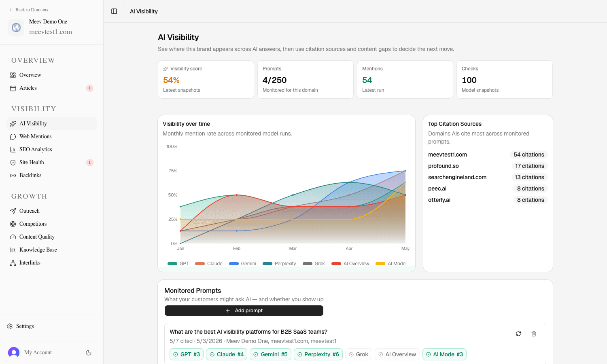Toggle AI Mode series in chart legend
The width and height of the screenshot is (607, 364).
391,264
